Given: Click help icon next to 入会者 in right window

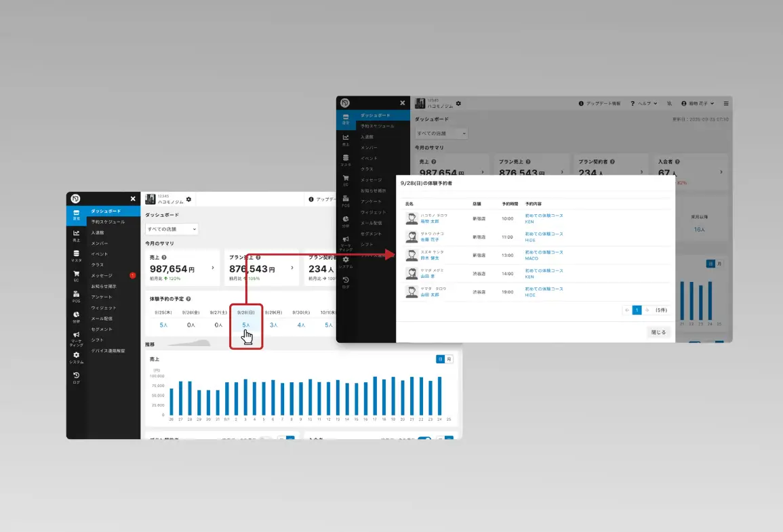Looking at the screenshot, I should click(x=677, y=162).
